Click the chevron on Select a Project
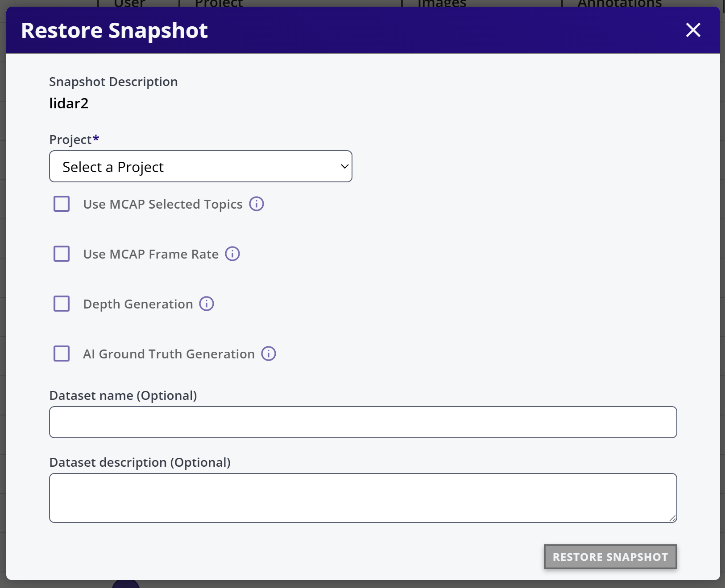725x588 pixels. (x=344, y=166)
